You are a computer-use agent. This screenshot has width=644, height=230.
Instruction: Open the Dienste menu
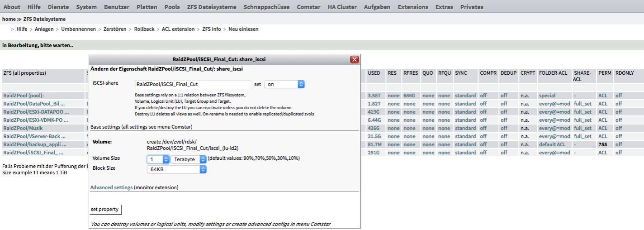[58, 7]
